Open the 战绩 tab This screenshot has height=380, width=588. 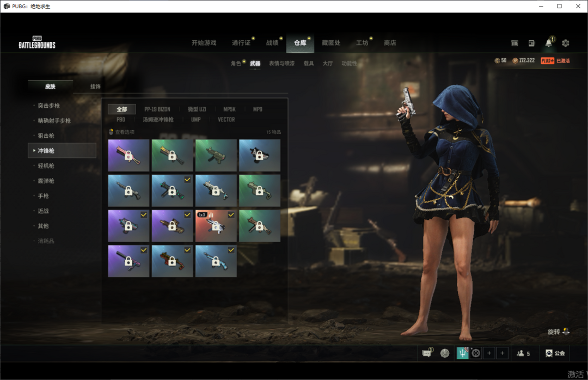tap(272, 43)
